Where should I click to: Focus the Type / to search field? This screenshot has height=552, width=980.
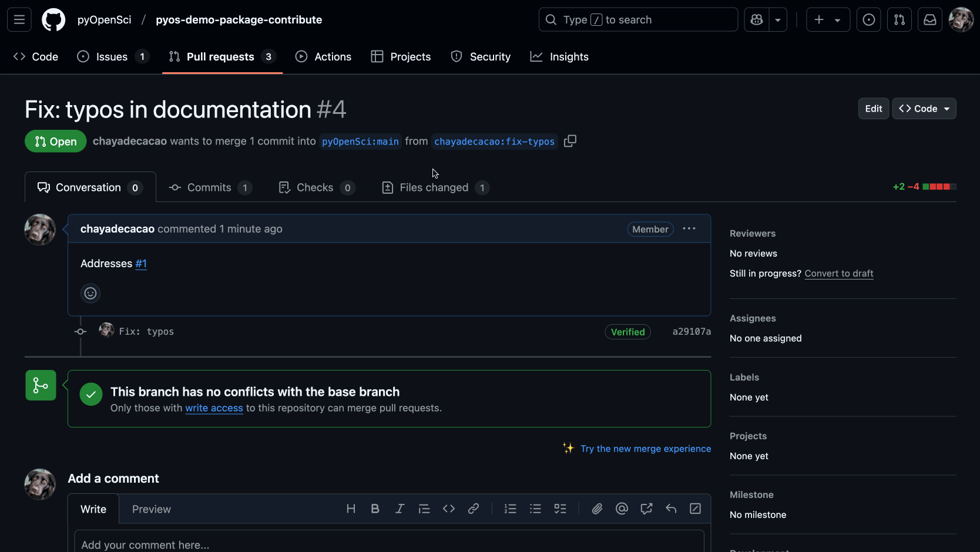coord(638,19)
